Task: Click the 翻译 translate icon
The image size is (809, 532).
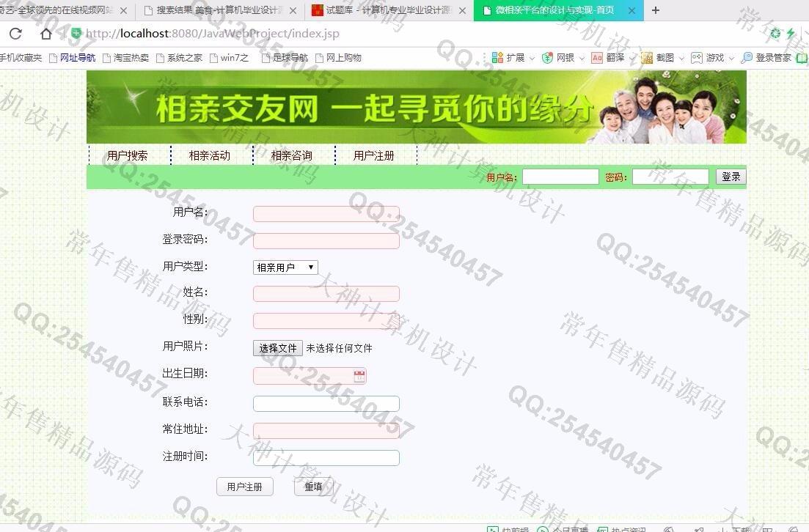Action: (597, 58)
